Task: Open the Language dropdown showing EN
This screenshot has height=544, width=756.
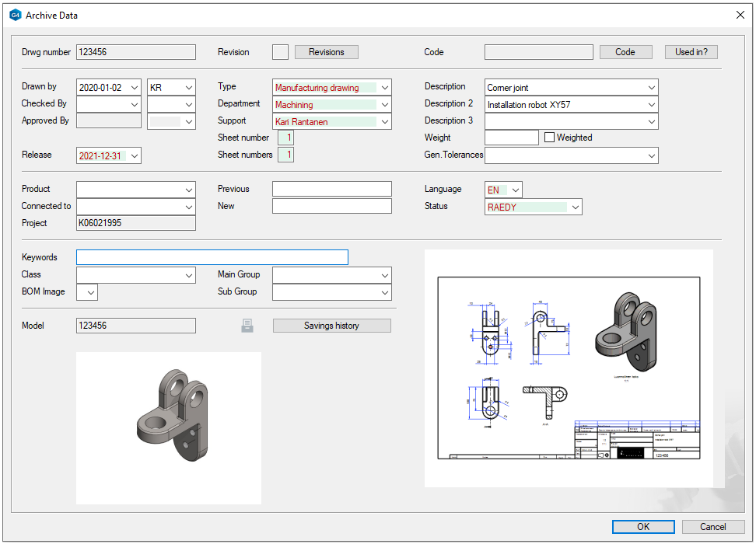Action: click(x=516, y=190)
